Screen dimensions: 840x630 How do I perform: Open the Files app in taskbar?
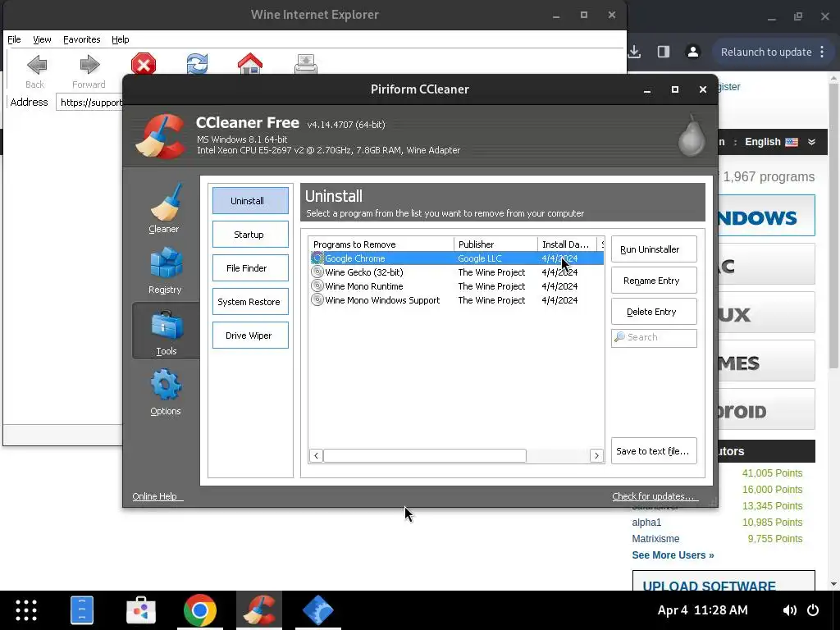point(82,610)
